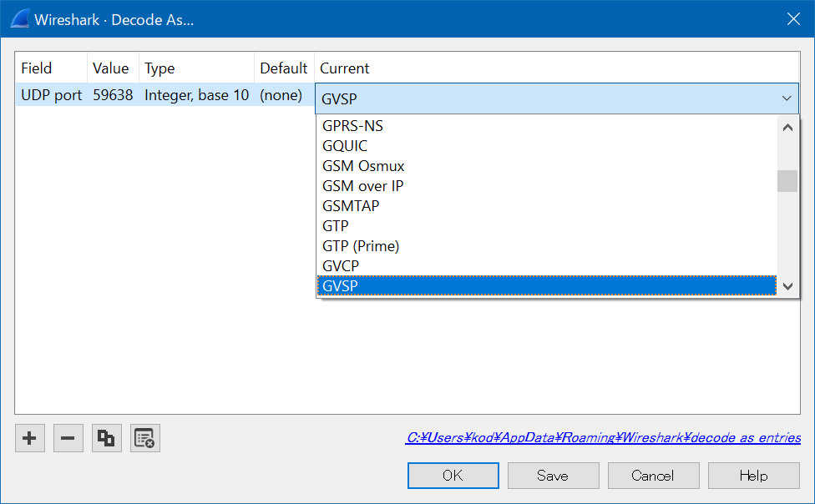Cancel the Decode As dialog
The image size is (815, 504).
653,476
